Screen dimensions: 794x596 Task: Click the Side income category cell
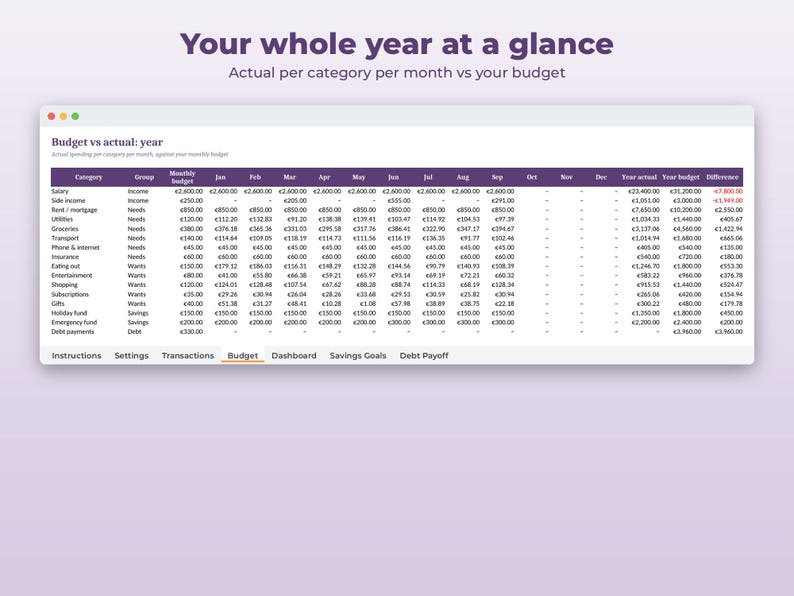click(68, 201)
